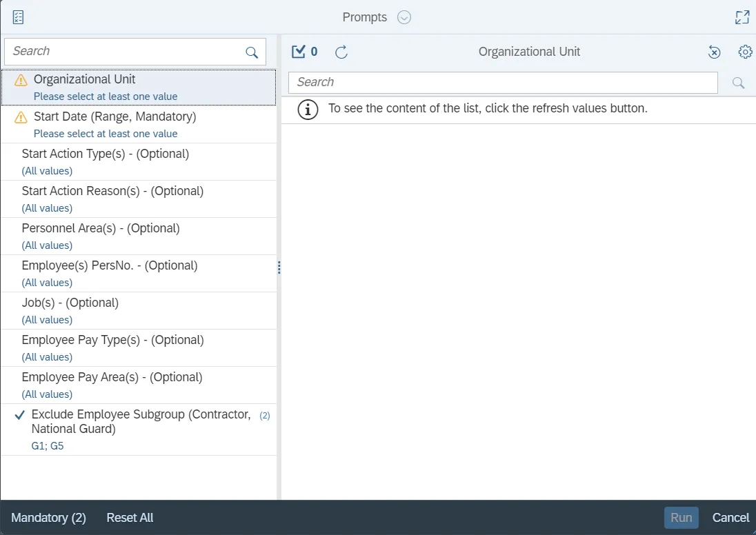Maximize the prompts dialog with expand icon
This screenshot has width=756, height=535.
tap(742, 17)
